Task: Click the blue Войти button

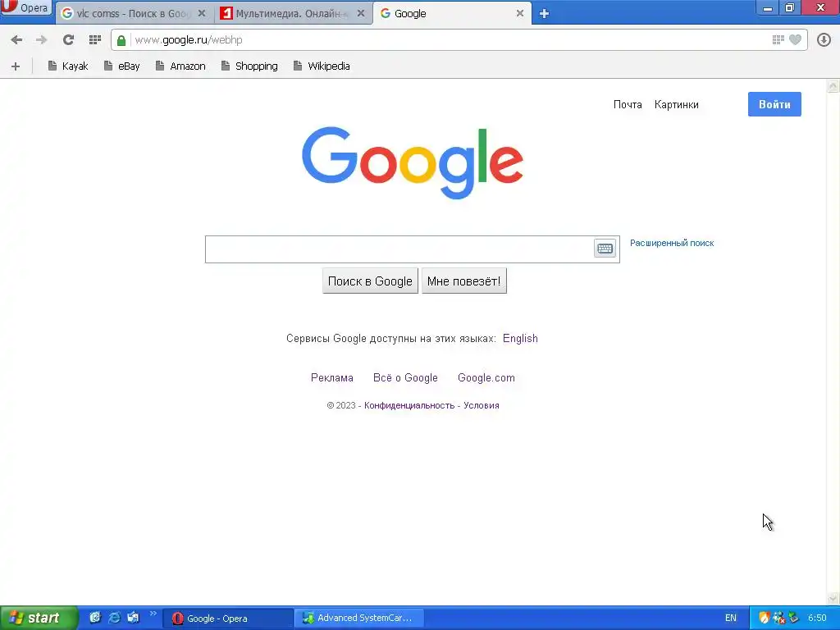Action: click(774, 104)
